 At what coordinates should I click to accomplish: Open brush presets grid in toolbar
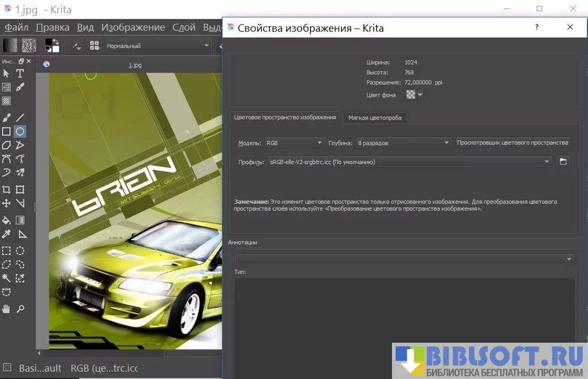pos(94,46)
